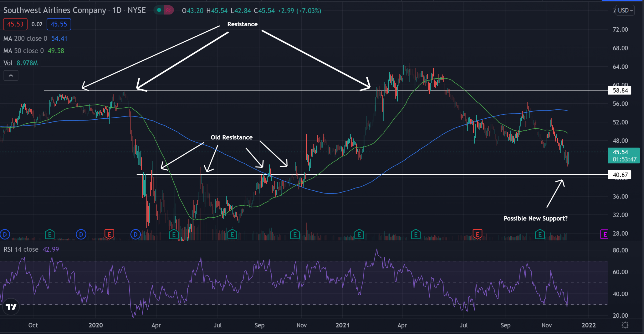Open the red earnings marker after 2020 label
Viewport: 644px width, 334px height.
[x=109, y=235]
